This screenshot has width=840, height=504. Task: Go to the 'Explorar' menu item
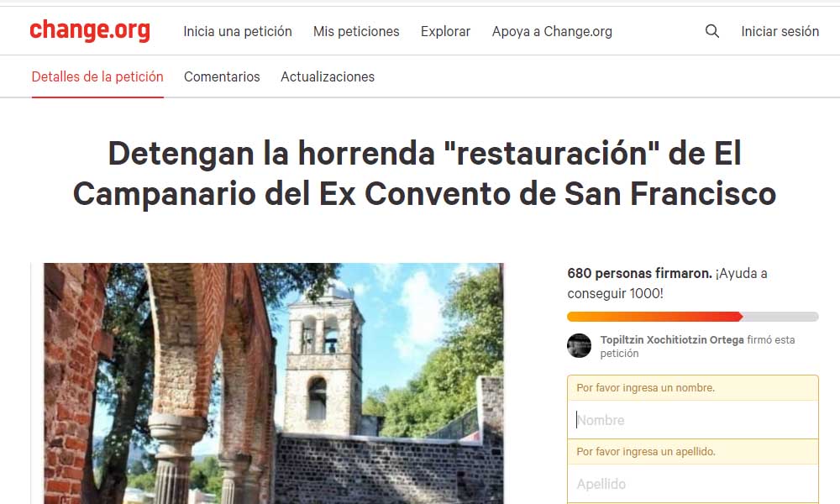(x=445, y=32)
